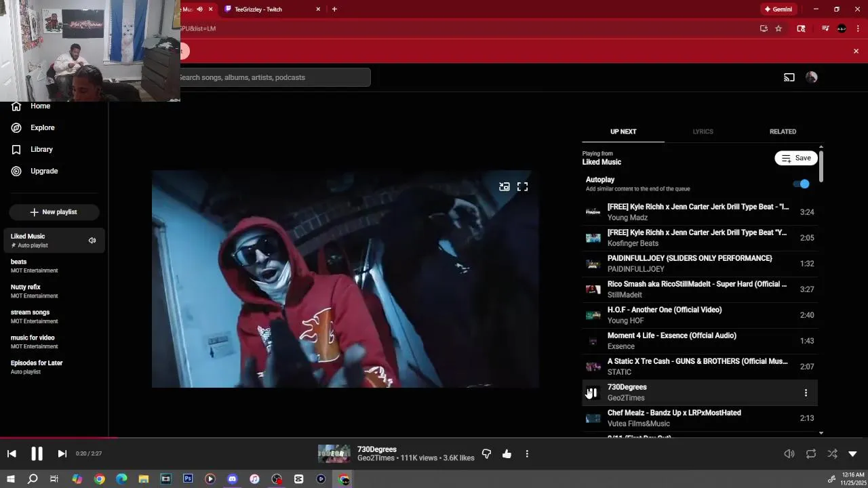This screenshot has height=488, width=868.
Task: Create a New playlist
Action: pyautogui.click(x=54, y=212)
